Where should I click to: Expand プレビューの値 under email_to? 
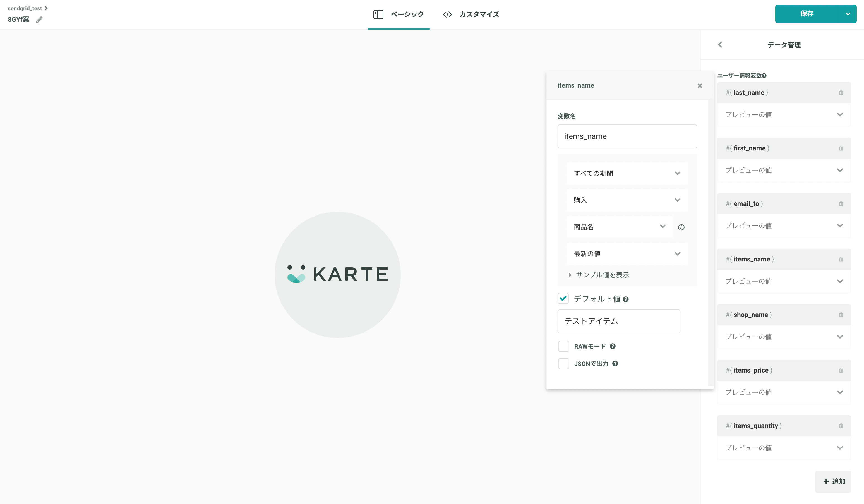784,226
